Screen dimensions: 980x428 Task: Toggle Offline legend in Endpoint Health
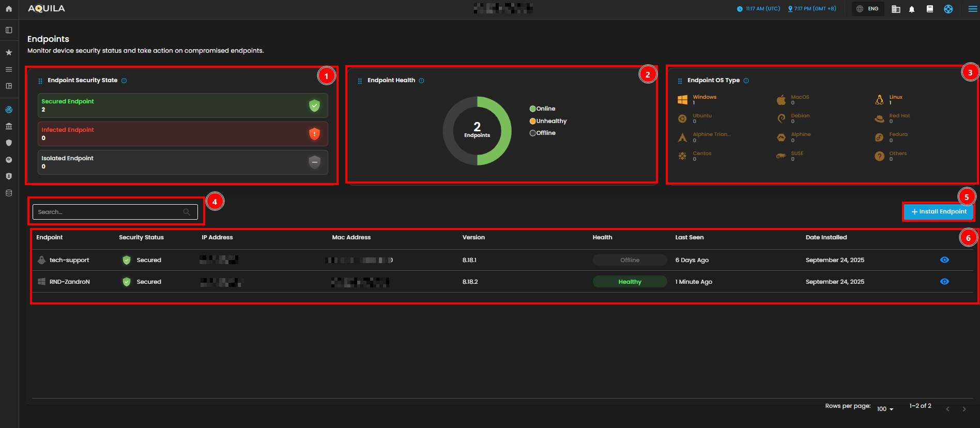click(542, 133)
